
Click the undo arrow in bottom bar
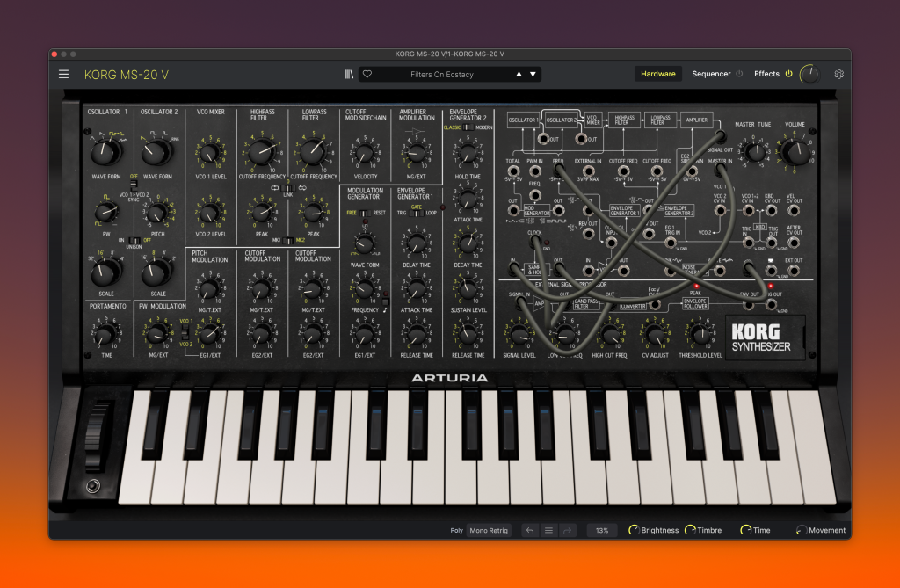529,531
